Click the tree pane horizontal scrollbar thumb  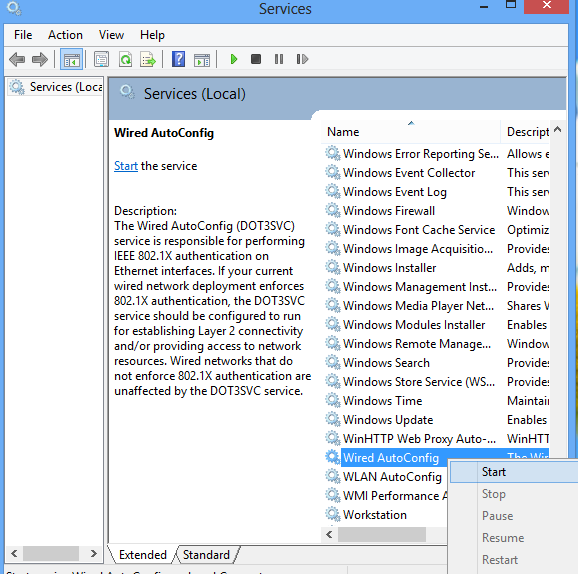51,553
